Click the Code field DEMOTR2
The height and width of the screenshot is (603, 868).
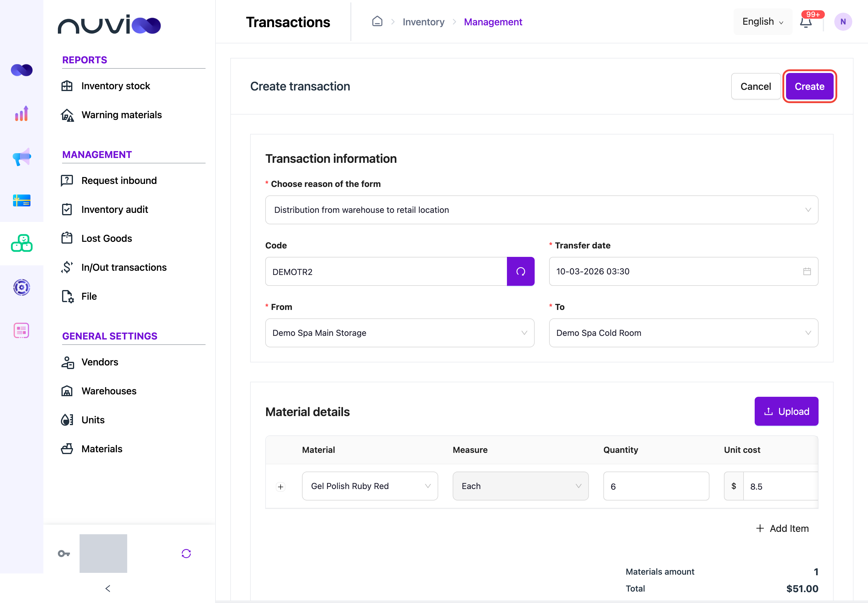(x=386, y=271)
